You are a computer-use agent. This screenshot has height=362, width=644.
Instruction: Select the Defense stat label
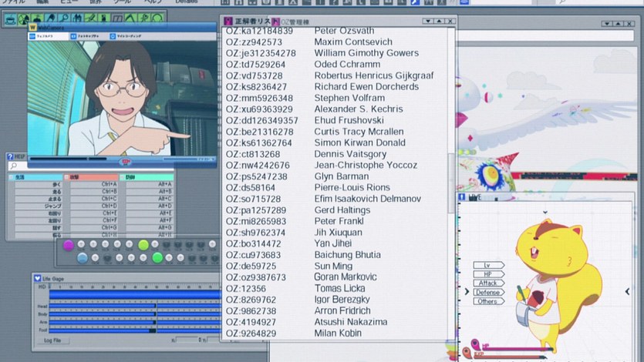point(487,293)
